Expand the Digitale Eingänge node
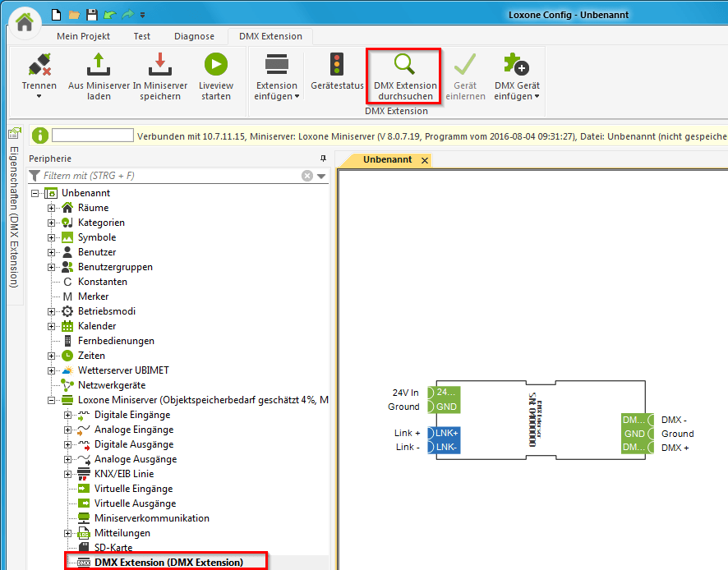 click(67, 415)
